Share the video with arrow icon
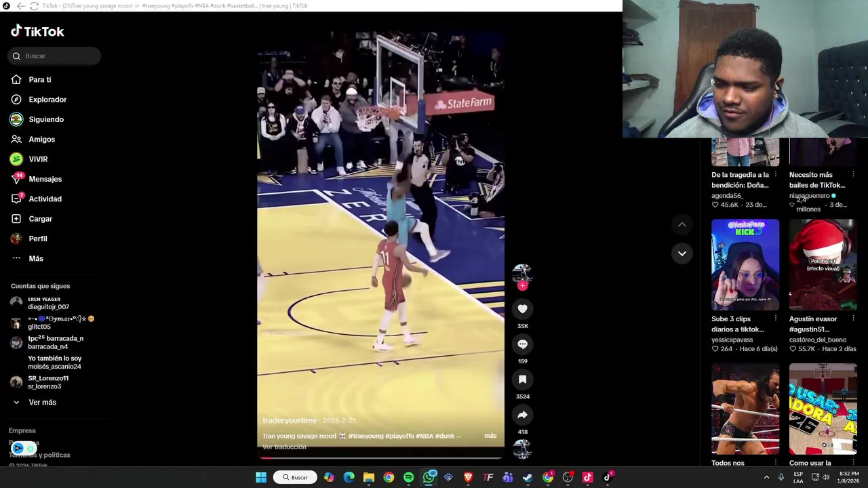868x488 pixels. tap(522, 415)
